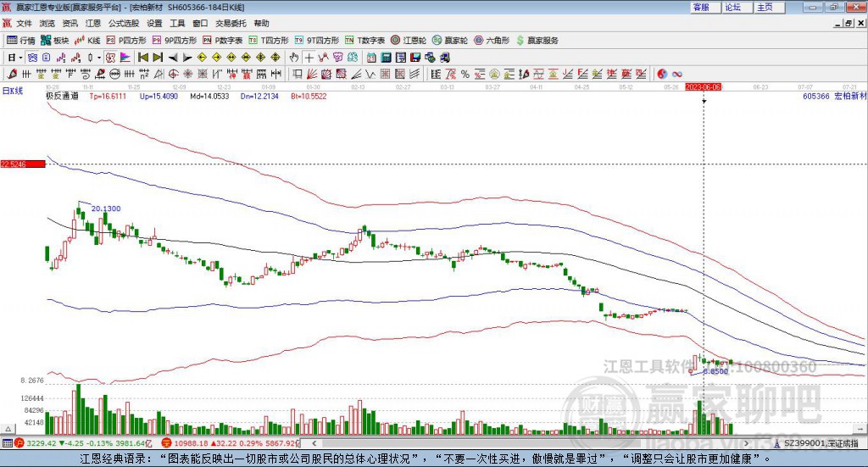Toggle the highlighted grid overlay button
The image size is (868, 467).
(32, 57)
